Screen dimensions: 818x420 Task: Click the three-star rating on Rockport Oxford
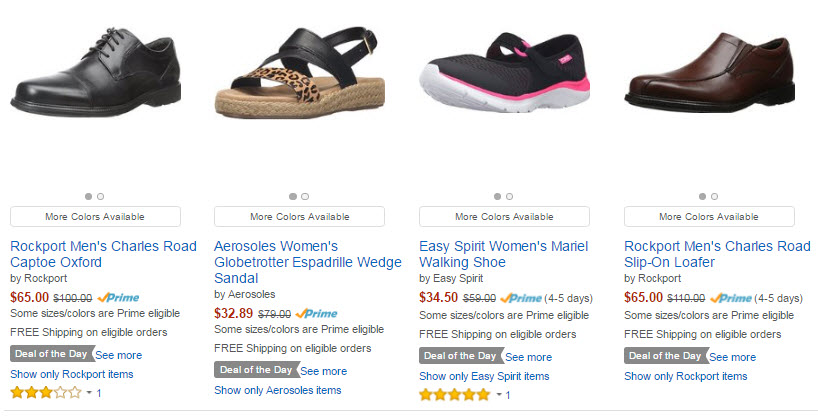45,393
